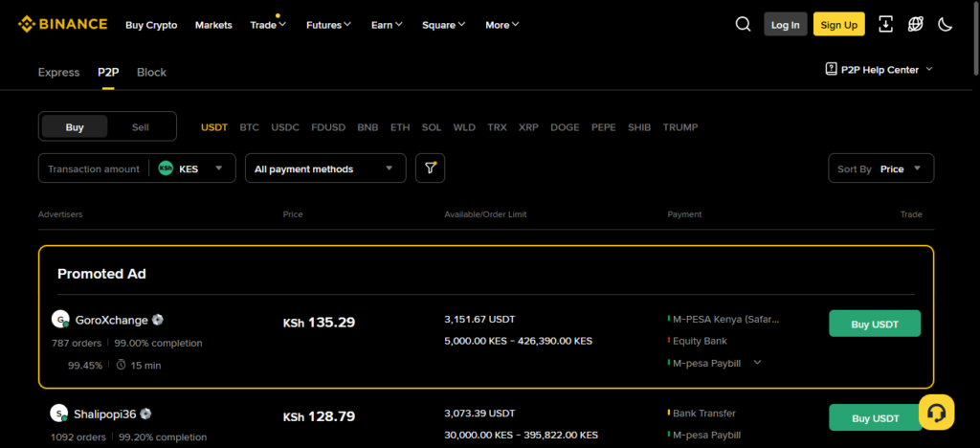Switch to the Block tab

coord(152,73)
